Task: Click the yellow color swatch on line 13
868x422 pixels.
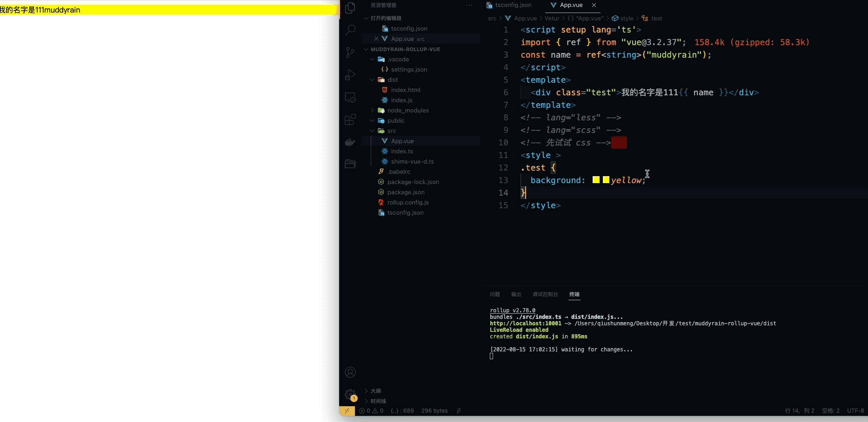Action: [x=596, y=179]
